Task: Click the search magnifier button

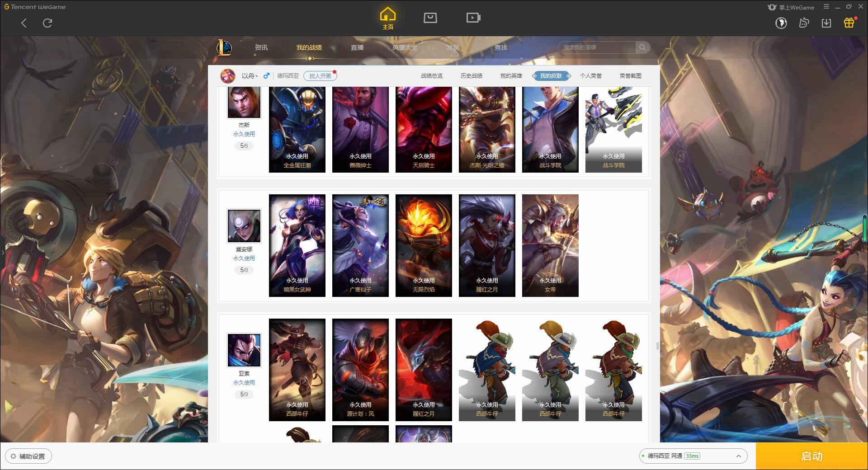Action: 642,47
